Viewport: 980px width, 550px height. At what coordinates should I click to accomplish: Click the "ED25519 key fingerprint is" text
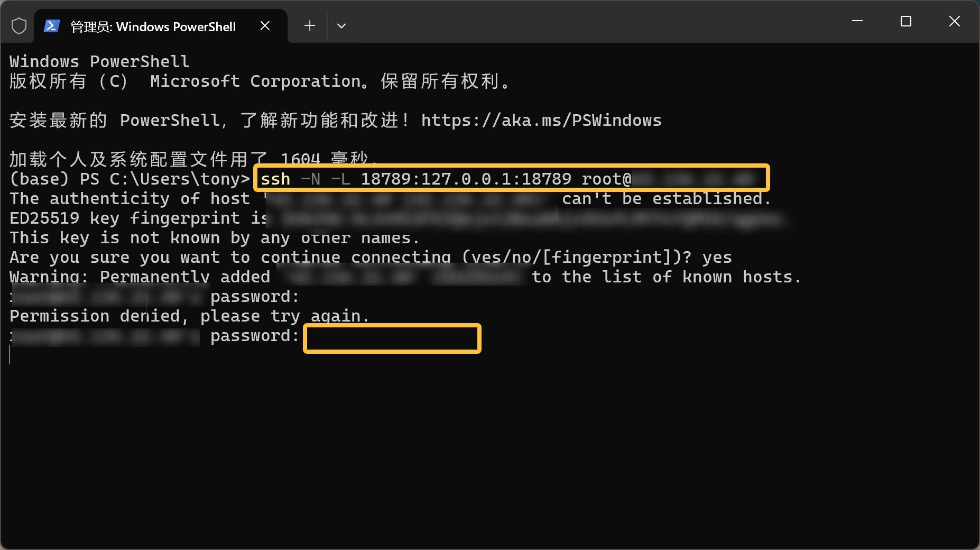tap(137, 218)
